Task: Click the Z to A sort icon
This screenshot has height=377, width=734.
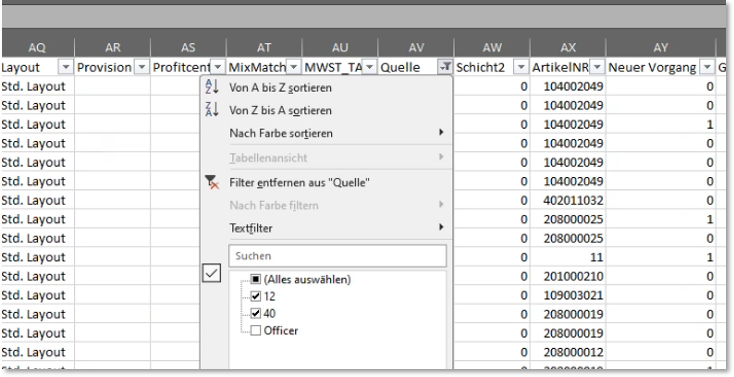Action: click(212, 110)
